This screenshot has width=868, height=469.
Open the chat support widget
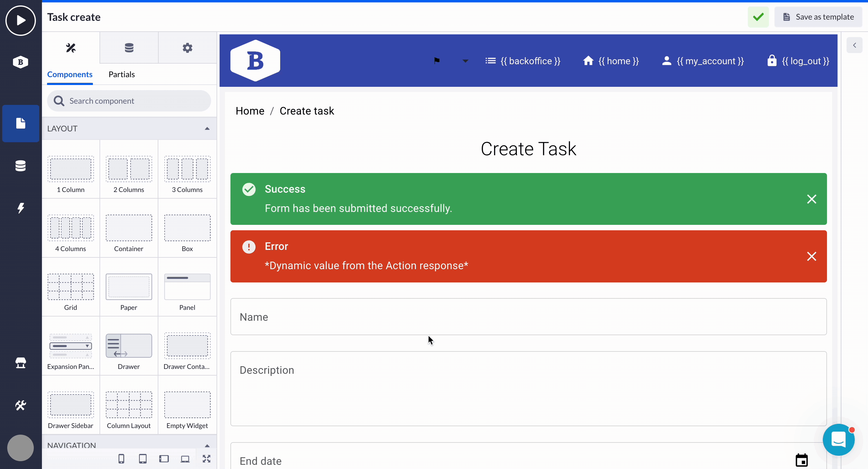(838, 440)
